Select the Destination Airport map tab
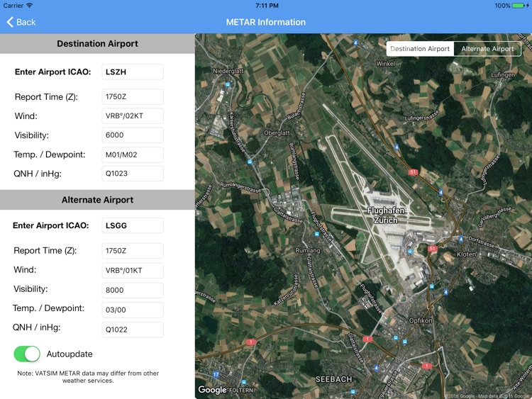Viewport: 532px width, 399px height. [x=420, y=49]
